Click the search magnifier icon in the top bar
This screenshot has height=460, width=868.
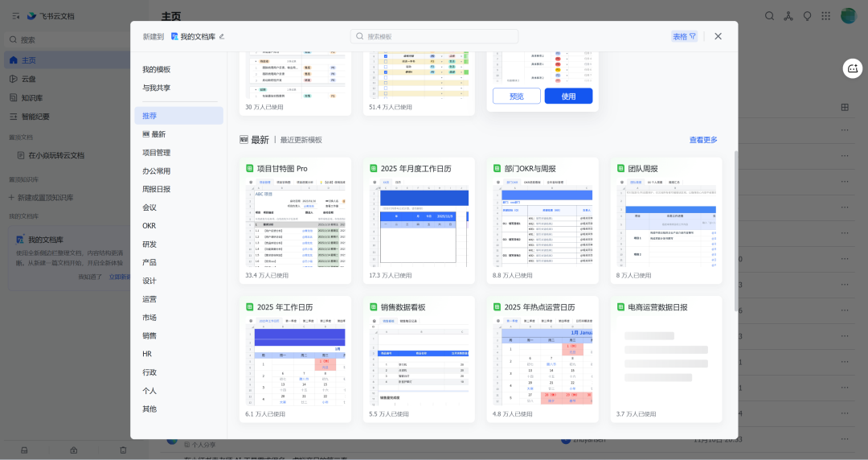pos(769,16)
